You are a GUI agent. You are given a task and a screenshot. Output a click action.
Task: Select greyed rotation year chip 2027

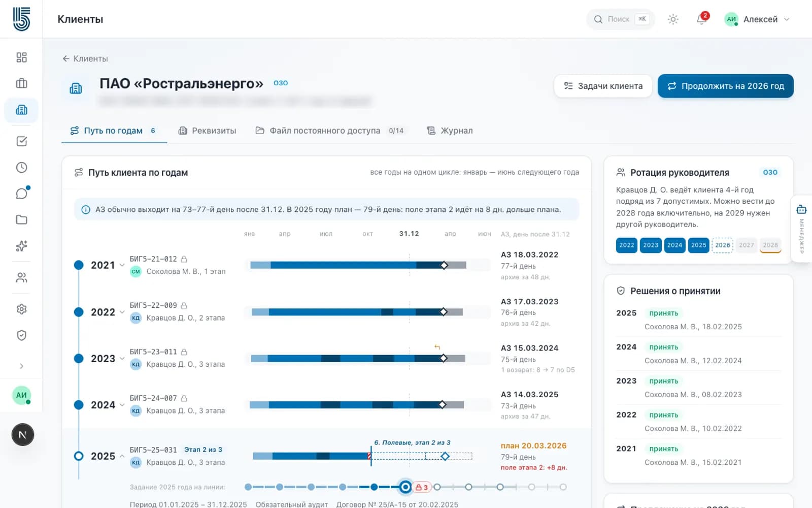click(x=747, y=245)
